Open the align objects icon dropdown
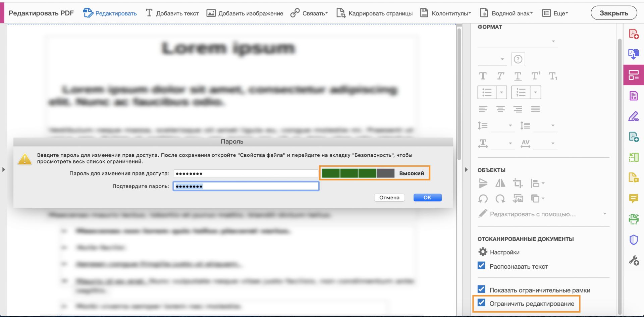 537,183
